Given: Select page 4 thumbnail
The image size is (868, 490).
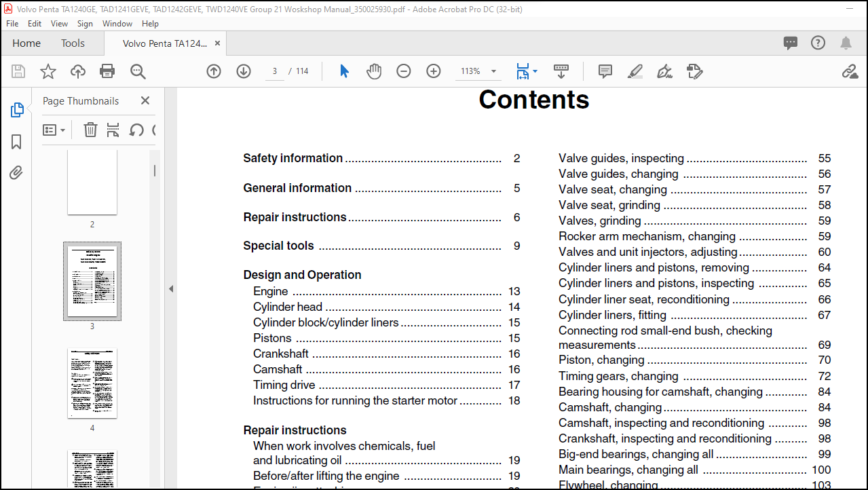Looking at the screenshot, I should 92,383.
